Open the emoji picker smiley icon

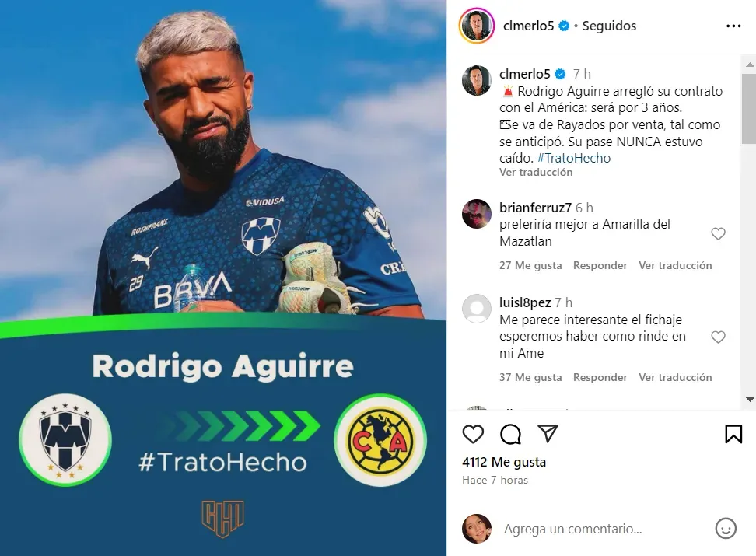click(726, 529)
